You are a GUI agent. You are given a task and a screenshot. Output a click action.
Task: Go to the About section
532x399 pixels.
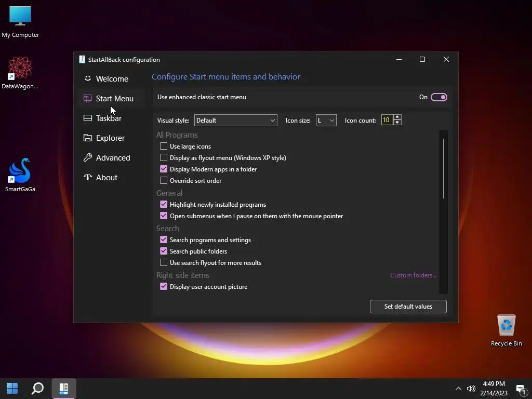pyautogui.click(x=112, y=178)
